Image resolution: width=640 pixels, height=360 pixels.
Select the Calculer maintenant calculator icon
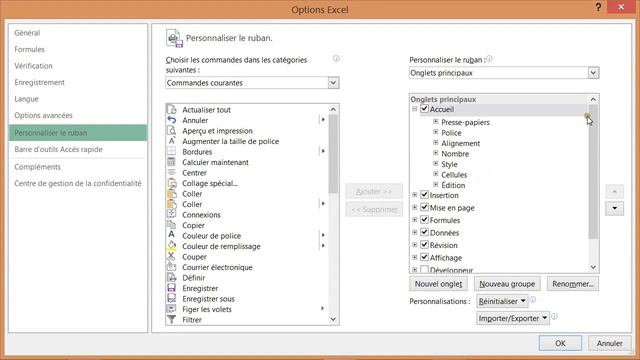(172, 162)
